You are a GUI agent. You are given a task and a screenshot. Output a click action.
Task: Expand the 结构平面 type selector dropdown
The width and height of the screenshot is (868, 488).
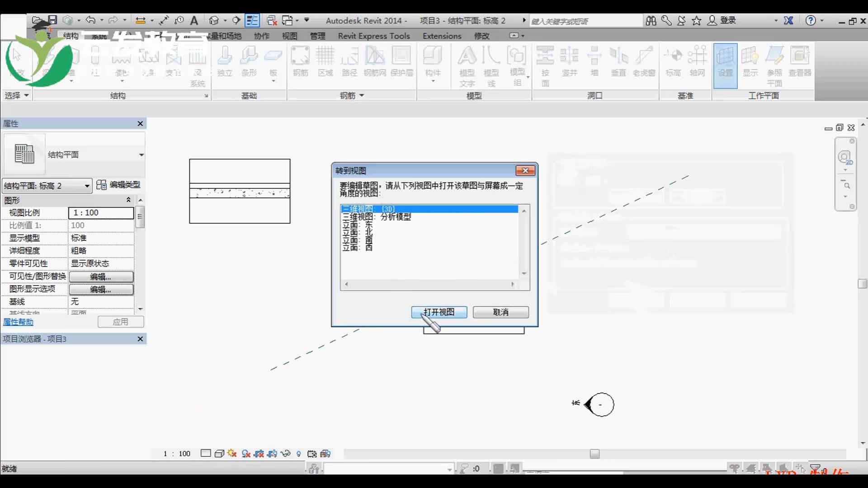(x=141, y=155)
